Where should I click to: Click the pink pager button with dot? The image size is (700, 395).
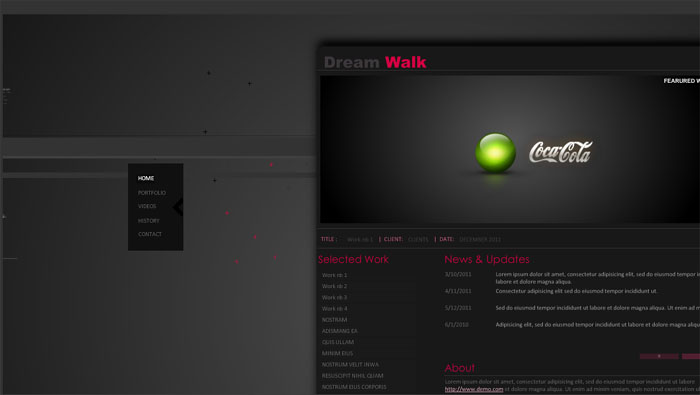659,356
